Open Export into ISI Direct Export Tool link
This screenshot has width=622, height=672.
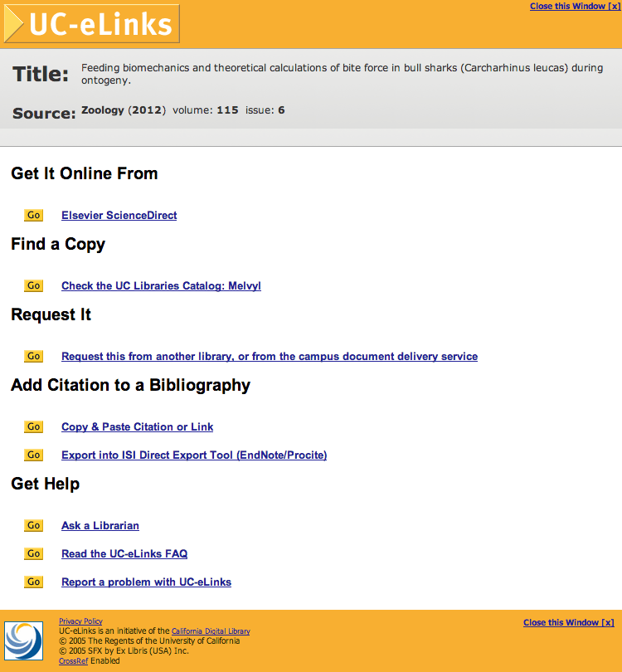(194, 455)
